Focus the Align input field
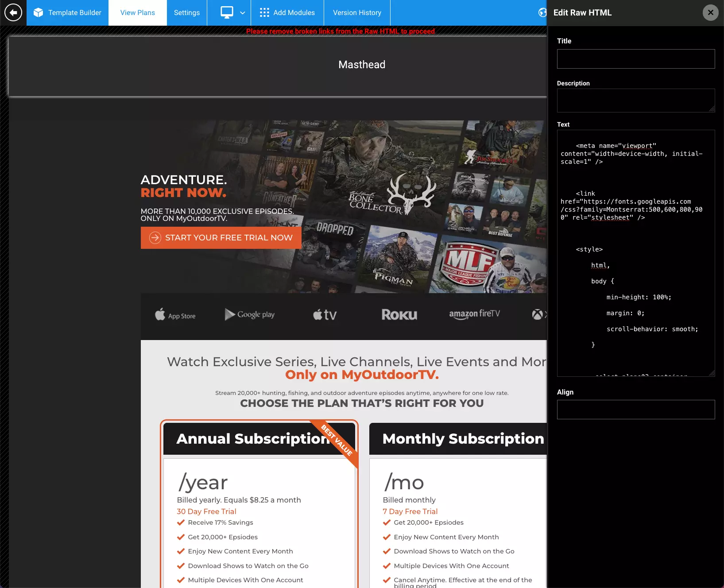 coord(636,410)
